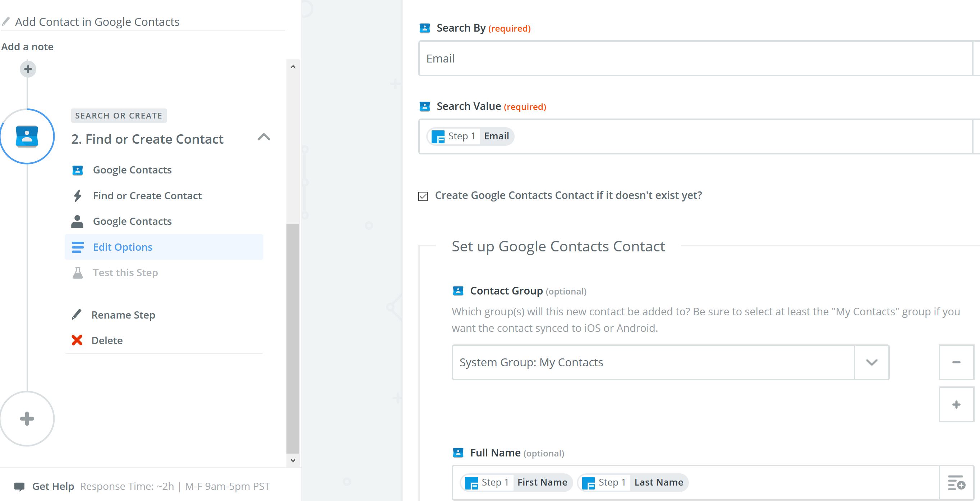This screenshot has width=980, height=501.
Task: Add a step with the small plus above step 2
Action: pyautogui.click(x=28, y=69)
